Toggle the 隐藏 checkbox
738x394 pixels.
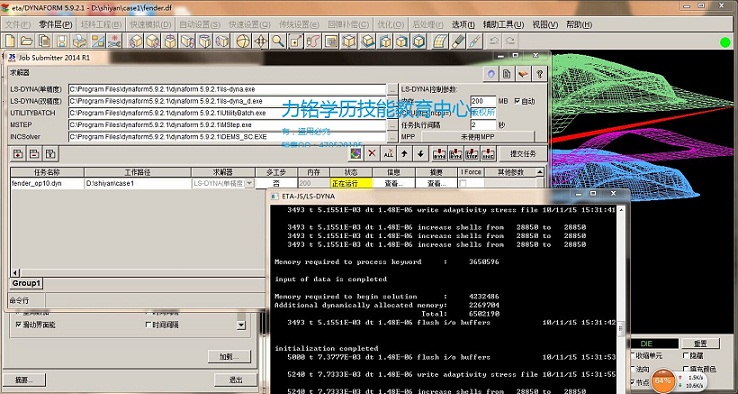tap(686, 356)
